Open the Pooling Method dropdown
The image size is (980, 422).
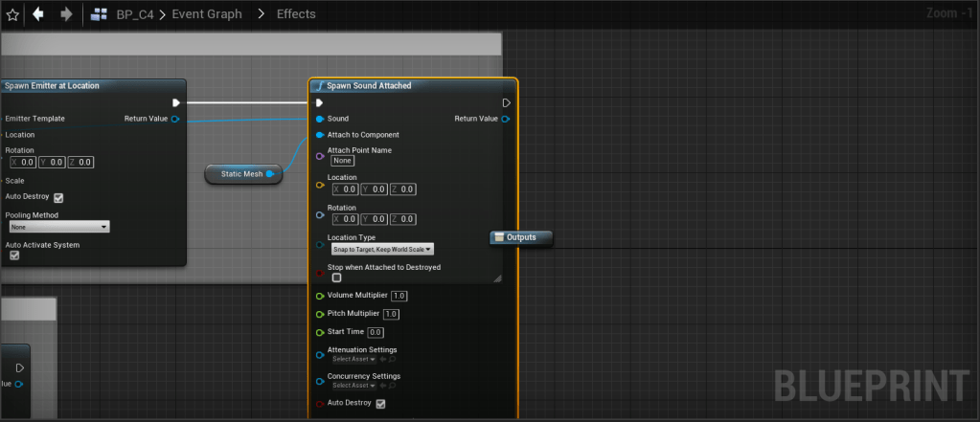click(x=58, y=227)
